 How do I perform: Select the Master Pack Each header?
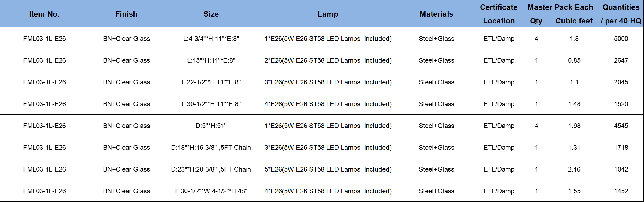coord(560,7)
